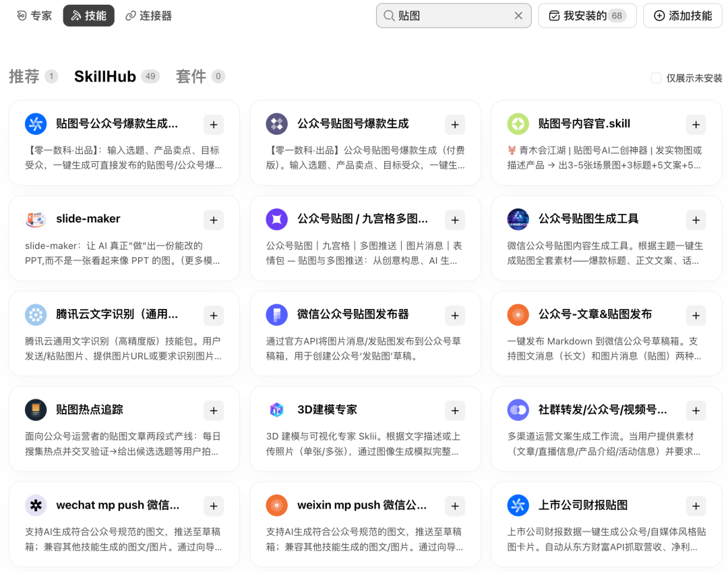Viewport: 728px width, 572px height.
Task: Open the 公众号贴图生成工具 title
Action: [x=588, y=219]
